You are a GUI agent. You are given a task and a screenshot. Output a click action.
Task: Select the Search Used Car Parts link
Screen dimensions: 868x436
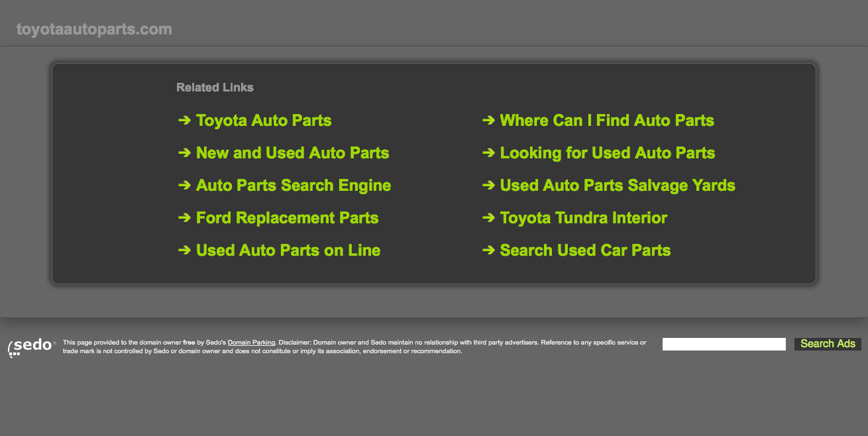(x=585, y=250)
